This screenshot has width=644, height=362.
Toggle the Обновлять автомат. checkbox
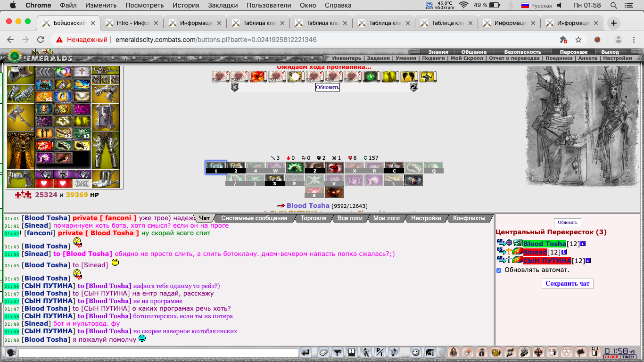pos(499,271)
